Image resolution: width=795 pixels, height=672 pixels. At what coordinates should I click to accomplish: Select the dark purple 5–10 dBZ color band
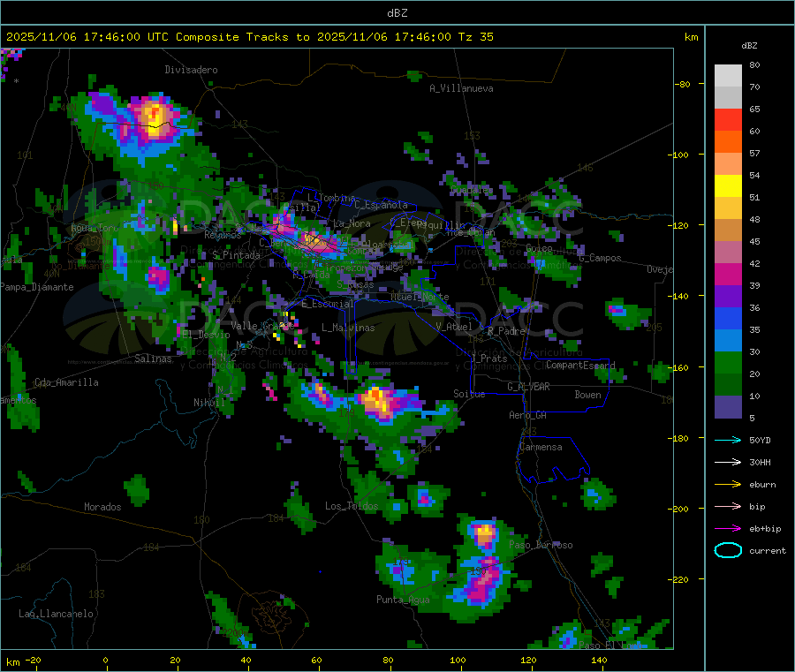click(728, 407)
